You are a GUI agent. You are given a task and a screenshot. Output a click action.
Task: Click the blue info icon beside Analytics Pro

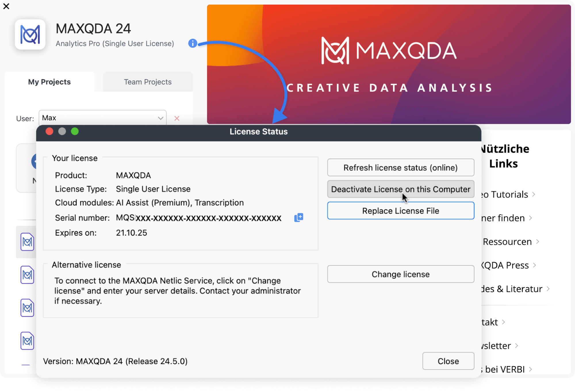[x=192, y=43]
